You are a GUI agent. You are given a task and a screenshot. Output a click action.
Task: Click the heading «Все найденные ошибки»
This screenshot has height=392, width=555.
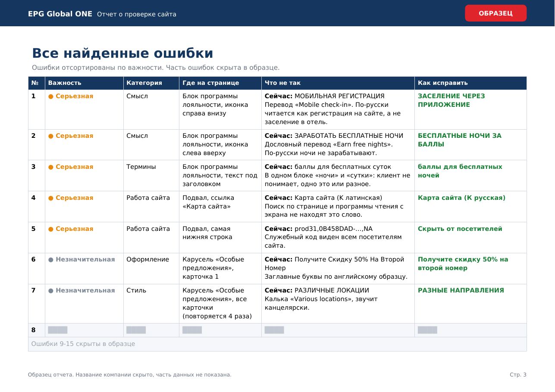[122, 53]
